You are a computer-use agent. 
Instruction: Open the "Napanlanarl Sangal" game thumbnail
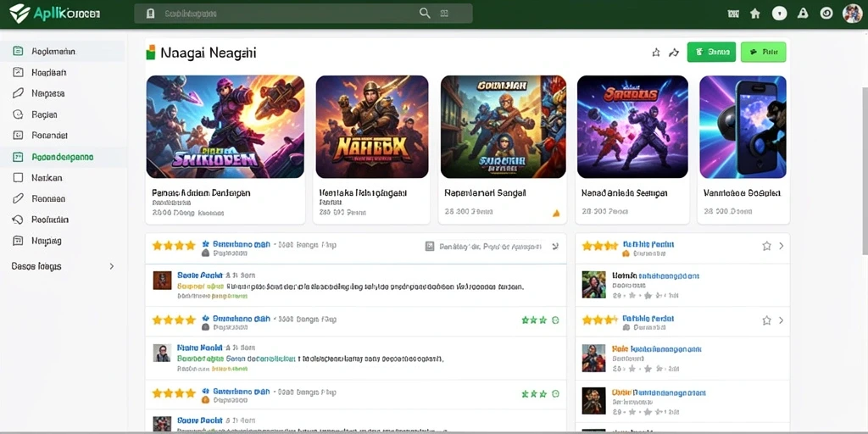coord(504,127)
